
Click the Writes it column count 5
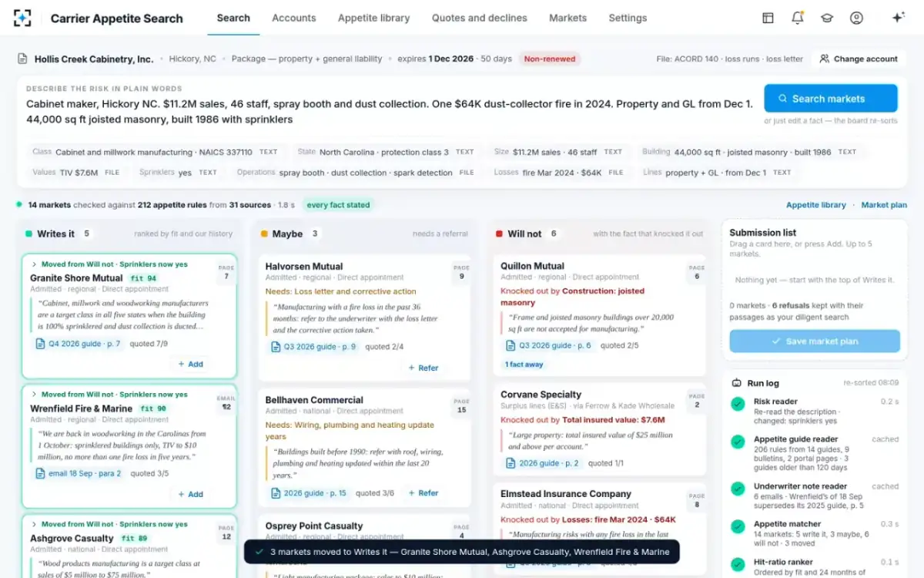pos(87,234)
